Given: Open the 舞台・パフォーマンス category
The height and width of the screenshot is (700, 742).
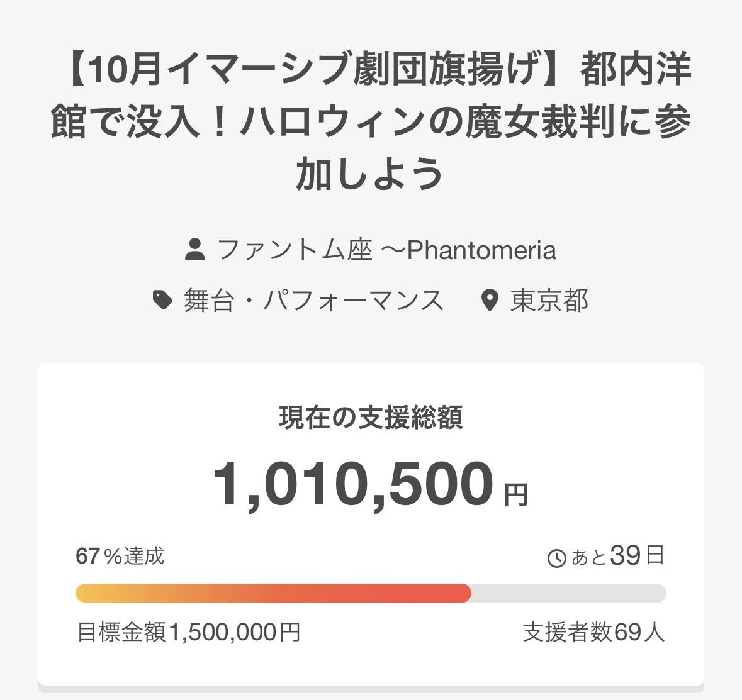Looking at the screenshot, I should coord(313,300).
